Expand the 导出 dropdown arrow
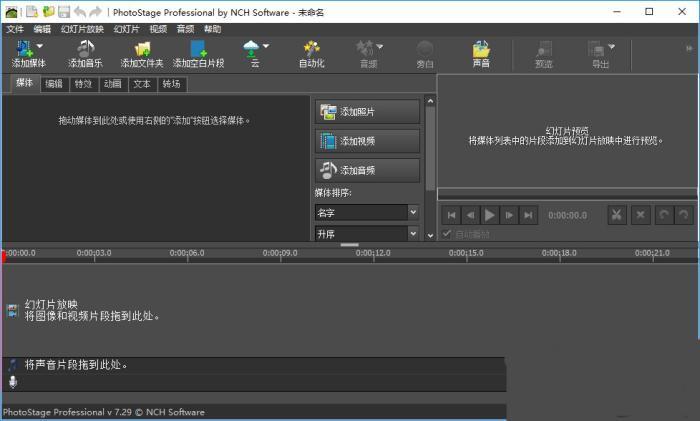700x421 pixels. (612, 46)
